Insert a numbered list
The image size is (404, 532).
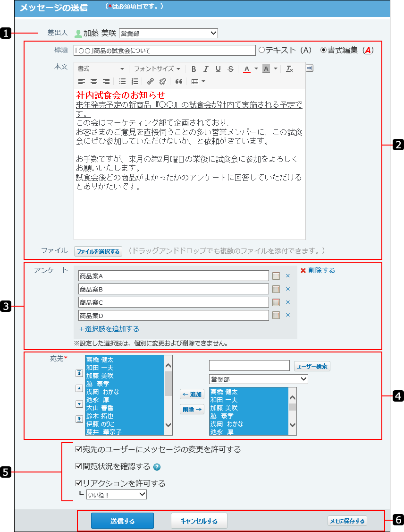pos(135,81)
